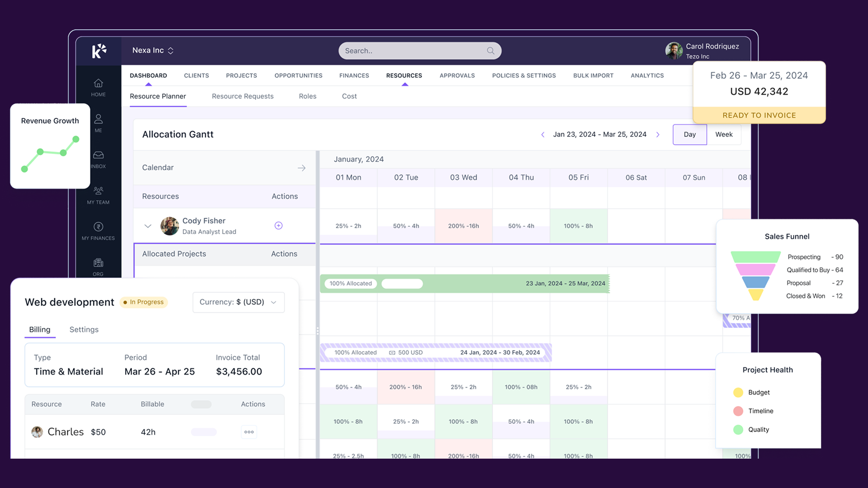The width and height of the screenshot is (868, 488).
Task: Click the K logo icon
Action: [x=99, y=51]
